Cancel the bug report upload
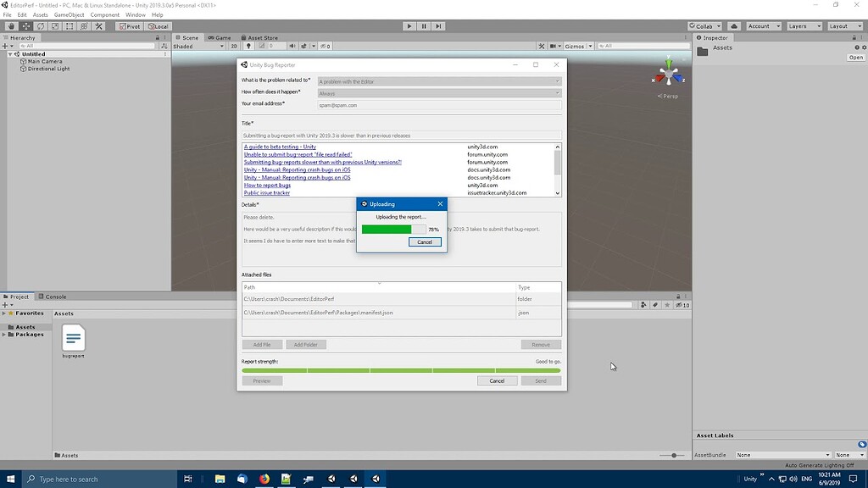This screenshot has width=868, height=488. coord(424,242)
